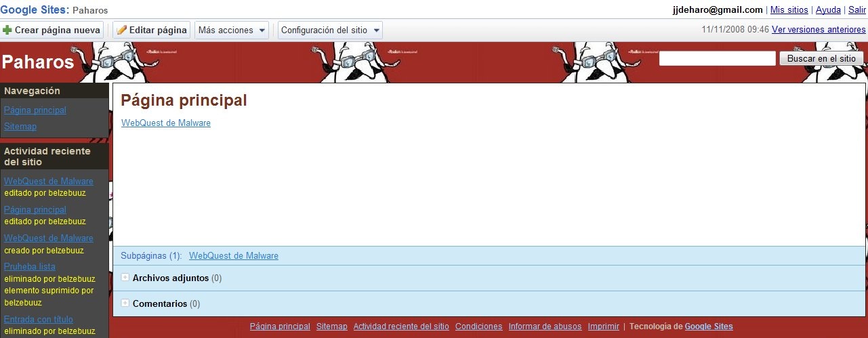Viewport: 868px width, 338px height.
Task: Expand the Comentarios plus icon
Action: 125,303
